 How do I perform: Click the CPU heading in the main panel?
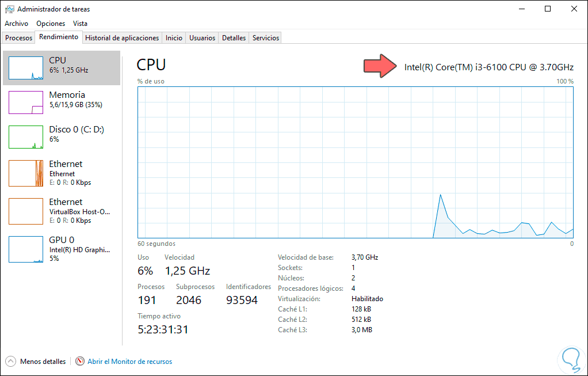pos(151,64)
